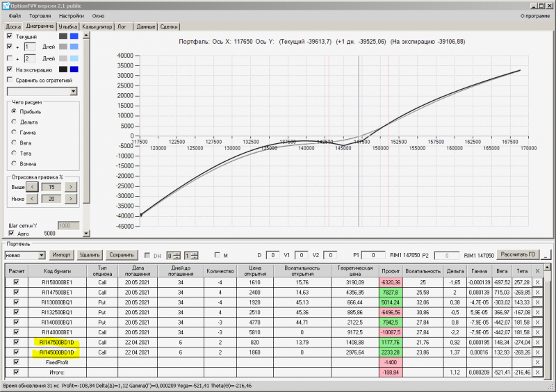The width and height of the screenshot is (556, 392).
Task: Open the О программе menu
Action: (534, 16)
